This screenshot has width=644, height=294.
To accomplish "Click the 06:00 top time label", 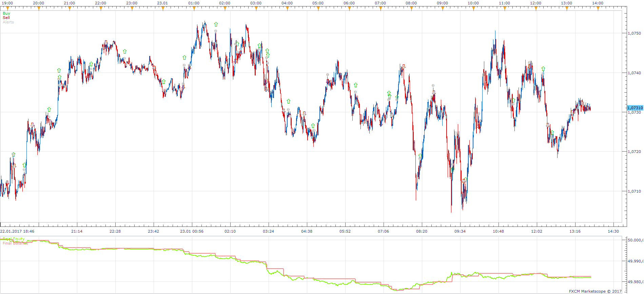I will 349,3.
